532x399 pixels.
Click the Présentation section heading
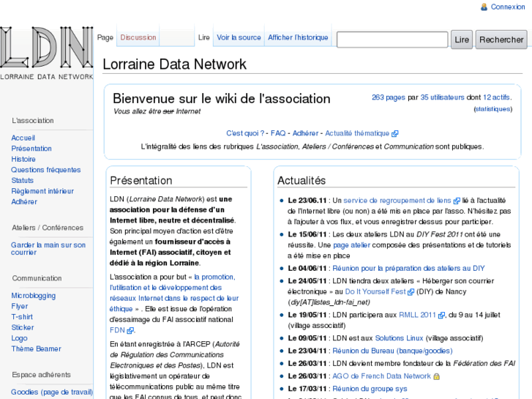tap(141, 181)
